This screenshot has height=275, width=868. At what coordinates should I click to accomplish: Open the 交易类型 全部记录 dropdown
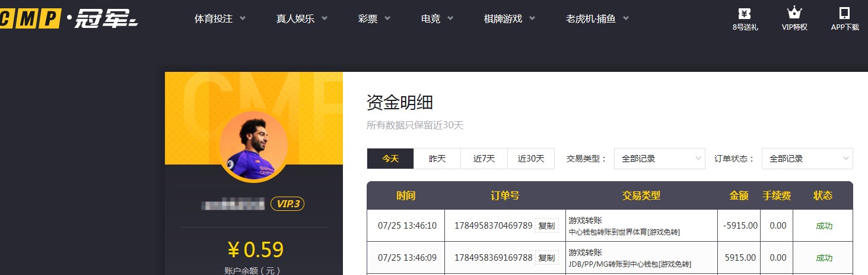pos(660,159)
